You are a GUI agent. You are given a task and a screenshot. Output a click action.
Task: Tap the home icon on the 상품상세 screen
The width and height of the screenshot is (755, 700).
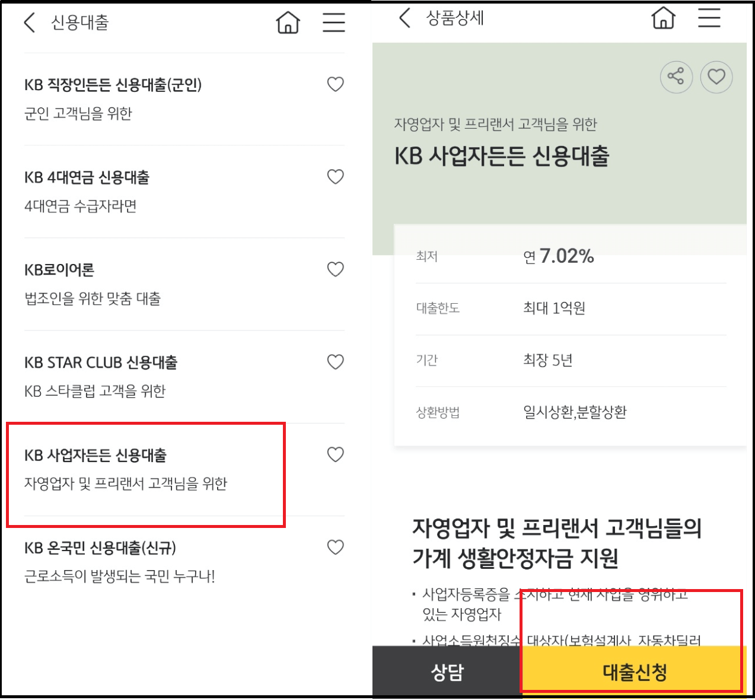(x=662, y=18)
